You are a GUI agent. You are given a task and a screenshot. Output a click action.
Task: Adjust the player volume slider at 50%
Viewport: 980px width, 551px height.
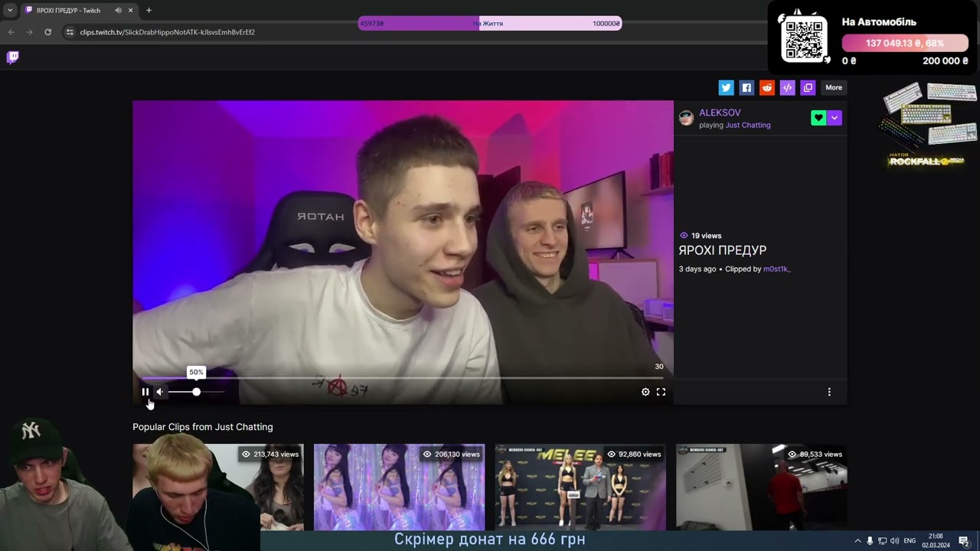click(x=197, y=392)
